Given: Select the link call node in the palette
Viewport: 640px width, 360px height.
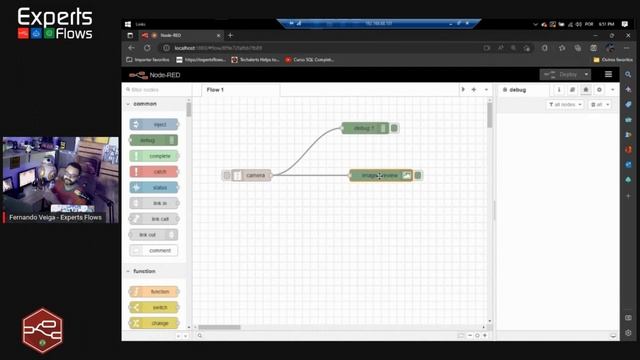Looking at the screenshot, I should pyautogui.click(x=154, y=219).
